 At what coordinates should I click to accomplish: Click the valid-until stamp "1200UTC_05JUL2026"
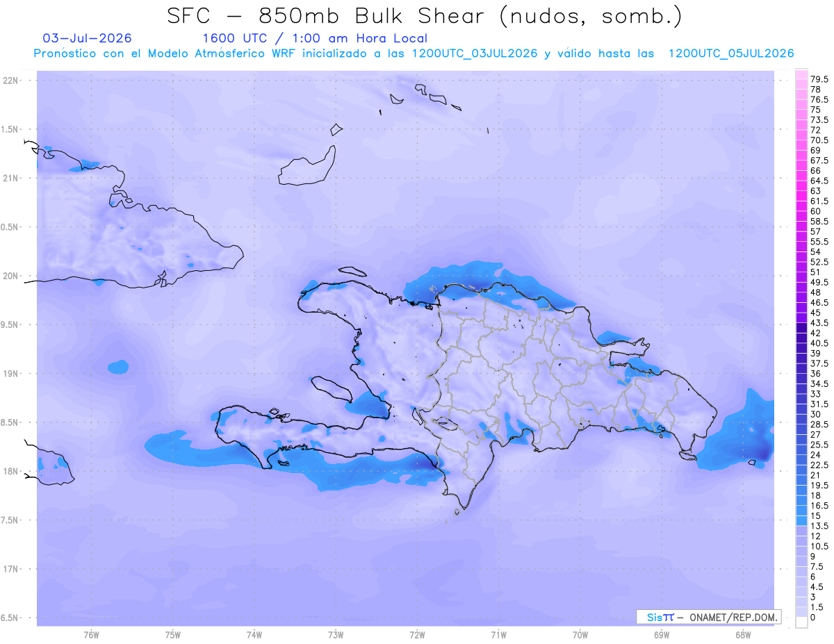[730, 53]
